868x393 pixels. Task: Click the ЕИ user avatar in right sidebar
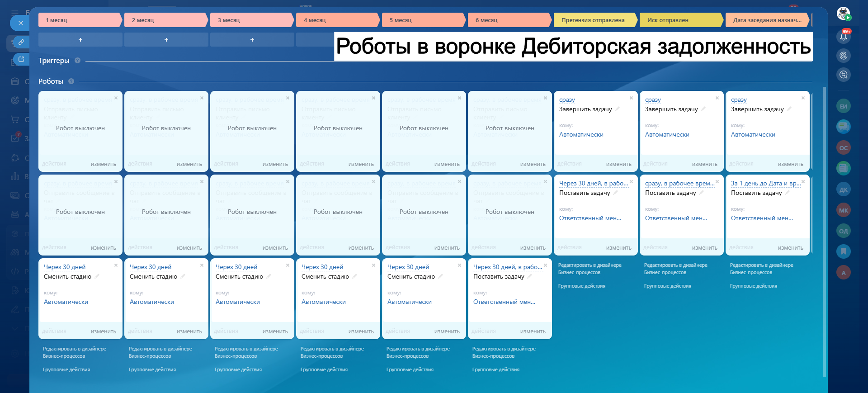point(843,106)
